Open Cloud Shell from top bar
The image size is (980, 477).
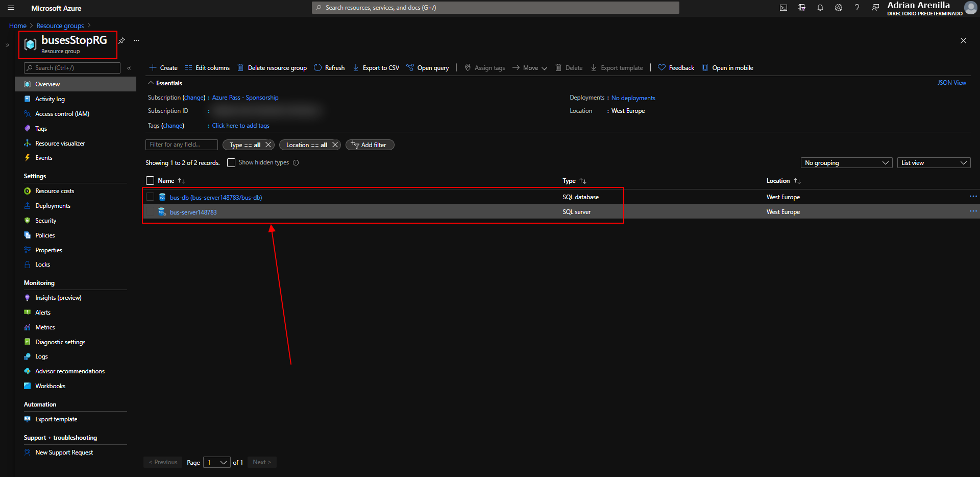click(783, 8)
